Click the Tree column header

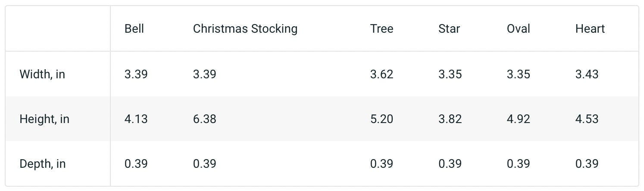pos(381,29)
